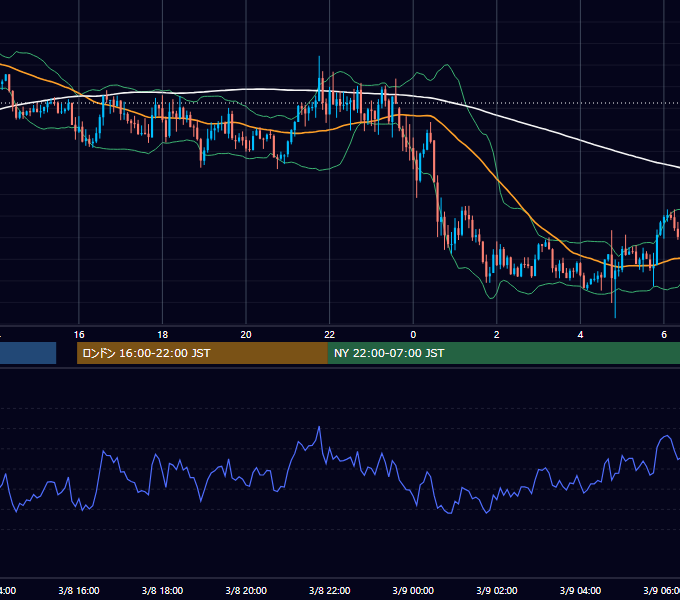Click the 3/8 16:00 date label
Image resolution: width=680 pixels, height=600 pixels.
click(x=79, y=590)
